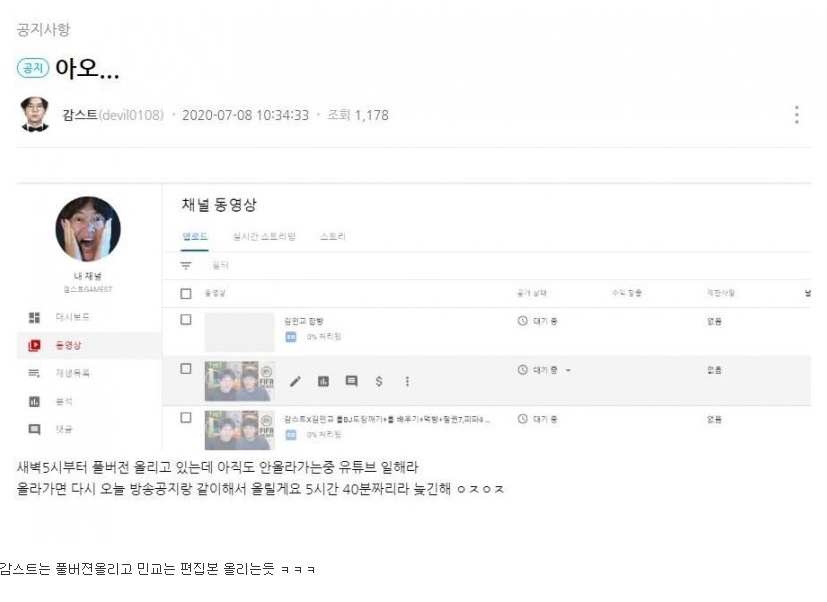Open 재생목록 playlist sidebar item
The height and width of the screenshot is (602, 827).
72,374
